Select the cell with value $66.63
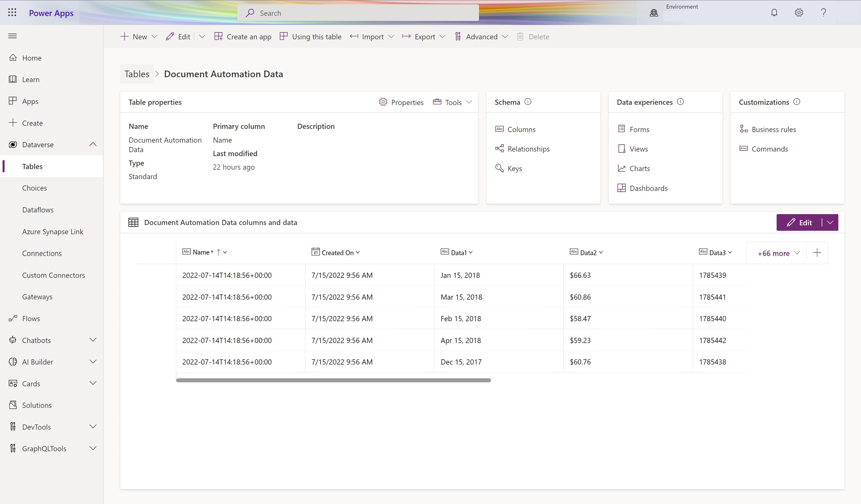 click(x=628, y=275)
